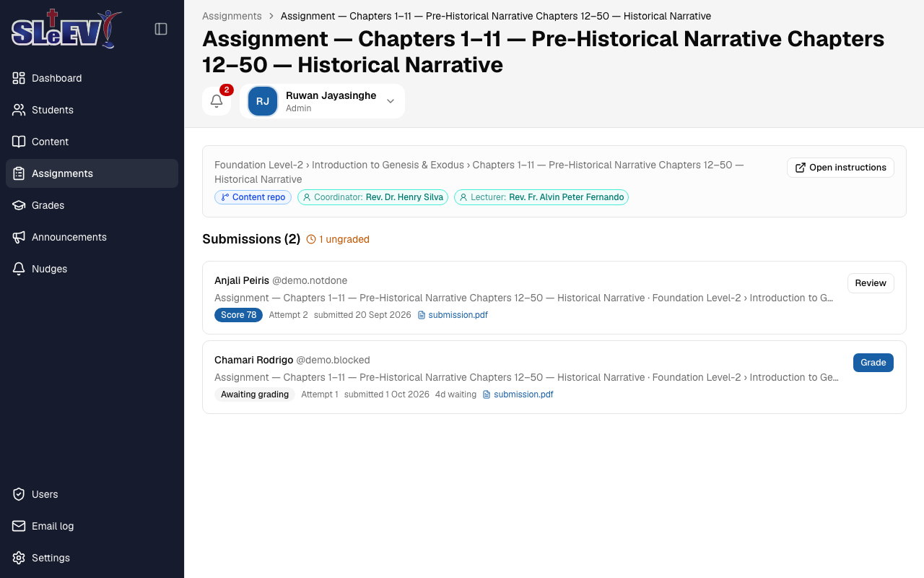Click the external link icon on Open instructions
The image size is (924, 578).
point(801,168)
